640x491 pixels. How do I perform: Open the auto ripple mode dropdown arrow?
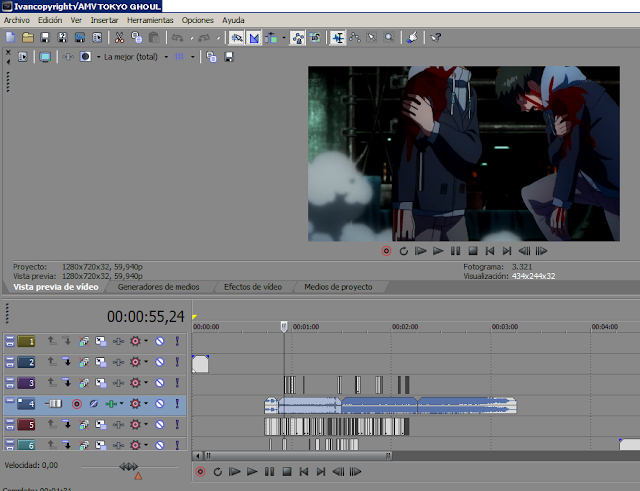[x=284, y=38]
